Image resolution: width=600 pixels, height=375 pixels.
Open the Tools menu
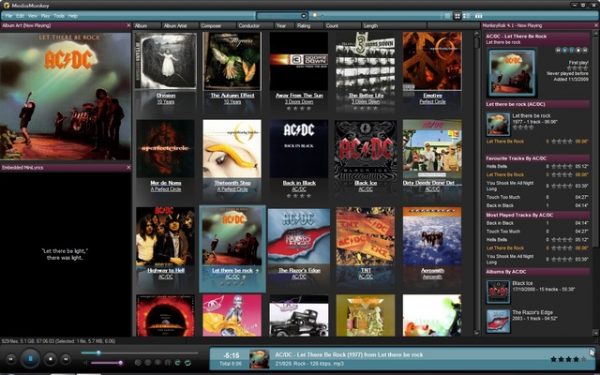[59, 16]
